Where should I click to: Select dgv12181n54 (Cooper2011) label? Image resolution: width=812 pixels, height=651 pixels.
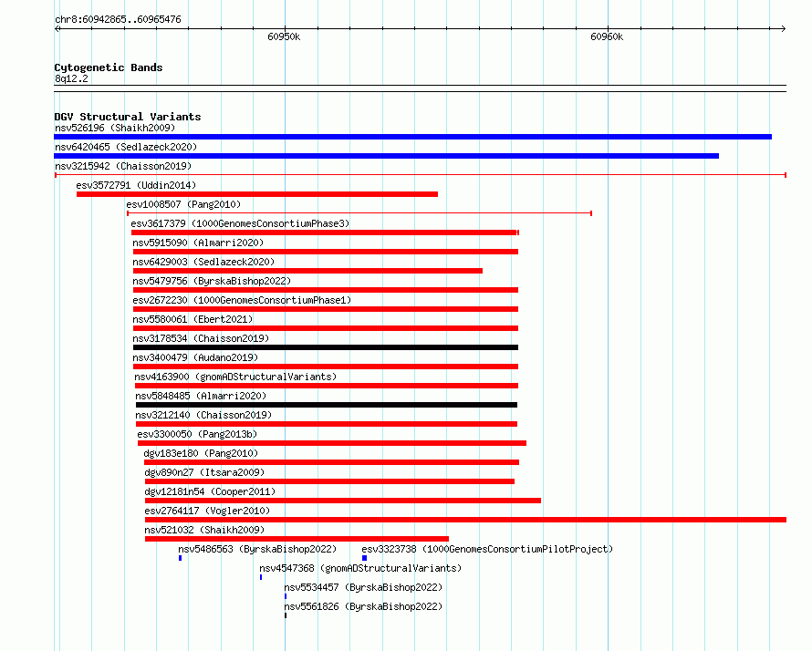[x=210, y=491]
